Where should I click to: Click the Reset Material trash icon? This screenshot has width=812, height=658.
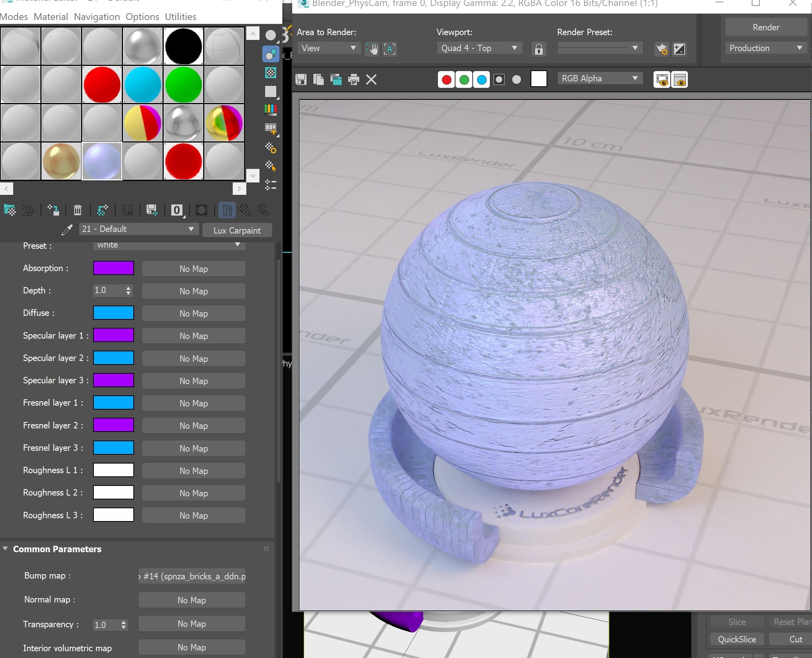pyautogui.click(x=77, y=210)
